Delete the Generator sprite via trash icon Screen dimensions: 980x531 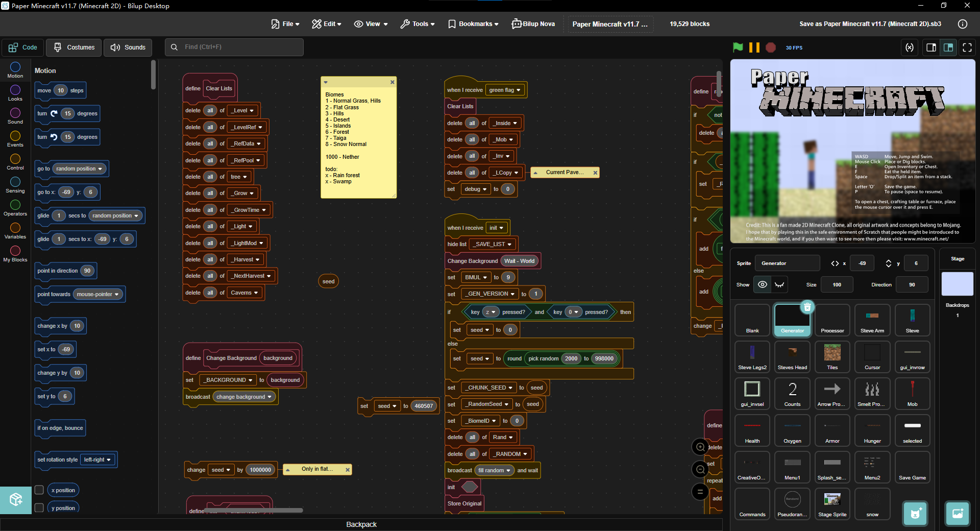point(807,307)
